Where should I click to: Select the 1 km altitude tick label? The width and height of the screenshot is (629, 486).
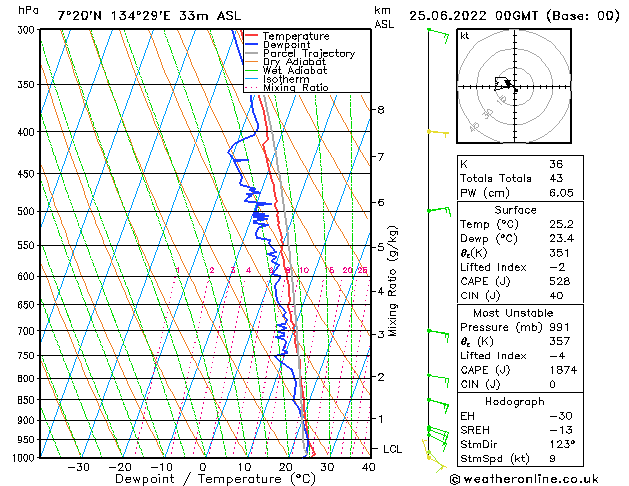coord(381,419)
